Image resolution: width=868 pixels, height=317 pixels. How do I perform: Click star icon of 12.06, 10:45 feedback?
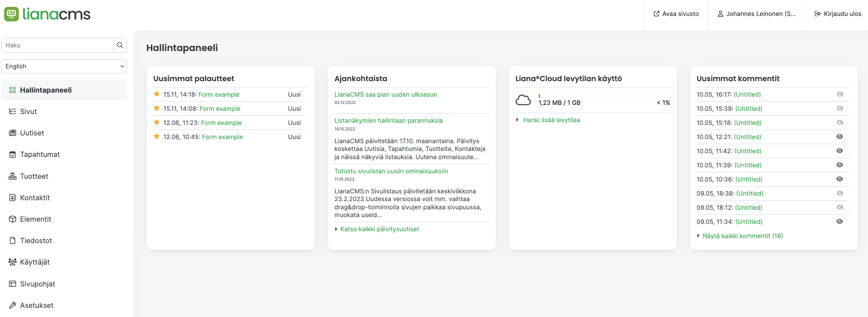[x=156, y=136]
